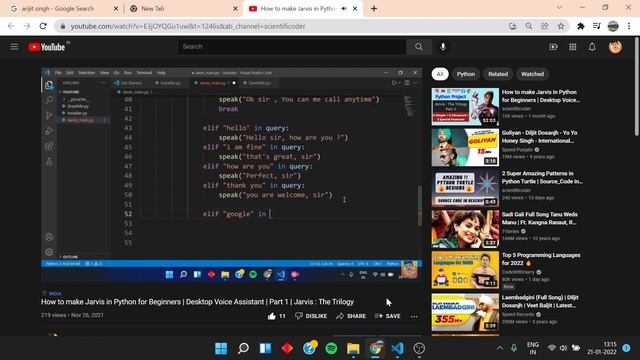Click into the YouTube search field
Image resolution: width=640 pixels, height=360 pixels.
(x=292, y=47)
